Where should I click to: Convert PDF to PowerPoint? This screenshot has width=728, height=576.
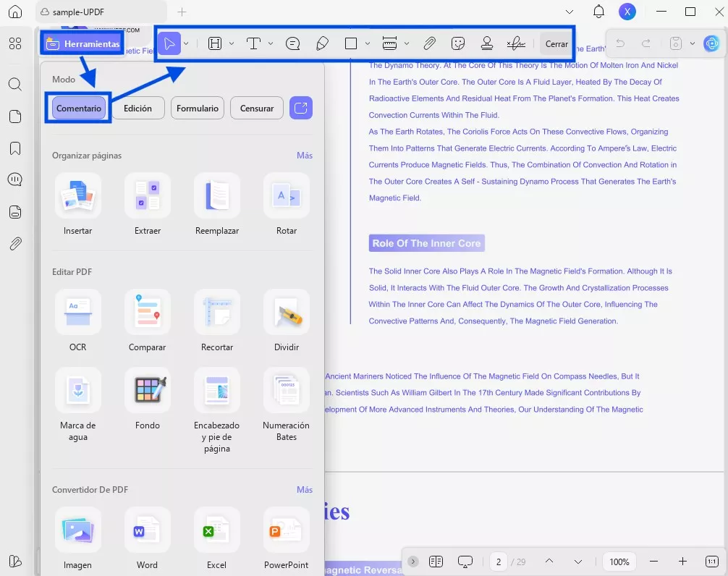click(x=287, y=539)
